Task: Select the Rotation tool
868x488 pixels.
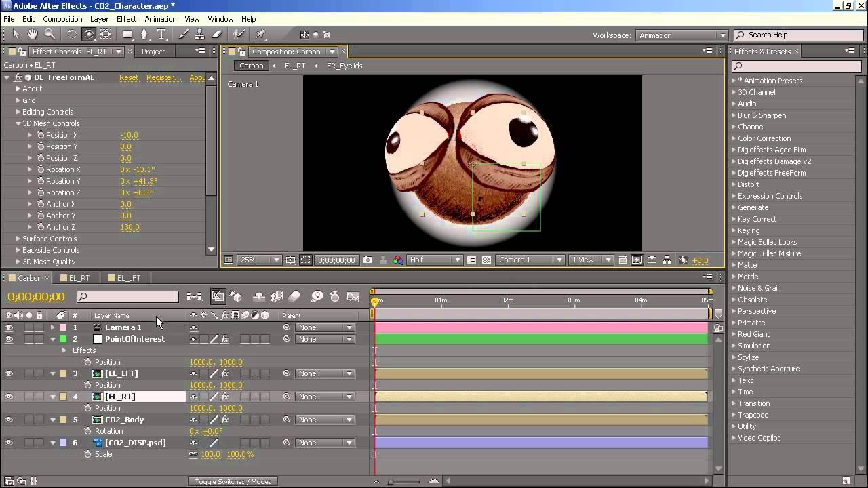Action: point(71,34)
